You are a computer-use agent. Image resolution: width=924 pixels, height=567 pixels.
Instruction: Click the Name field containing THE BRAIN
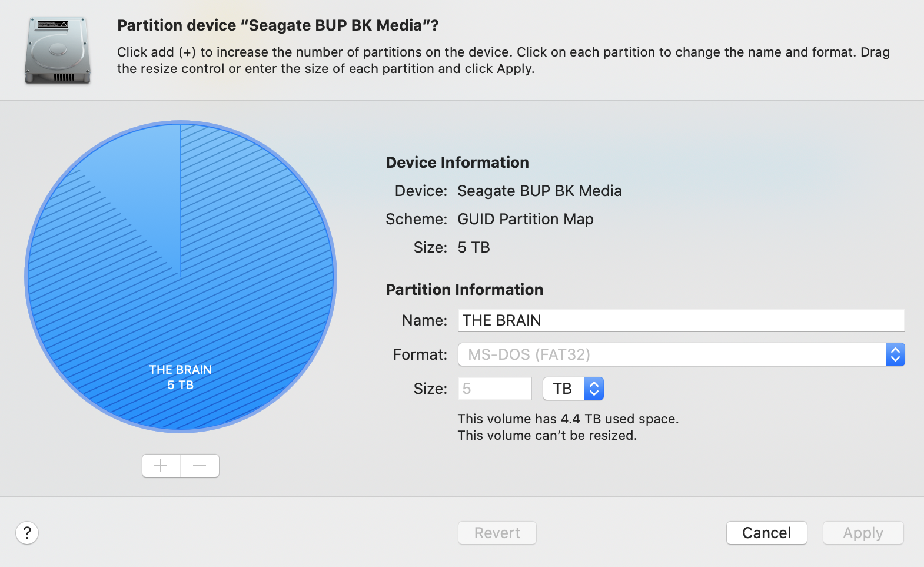tap(681, 320)
